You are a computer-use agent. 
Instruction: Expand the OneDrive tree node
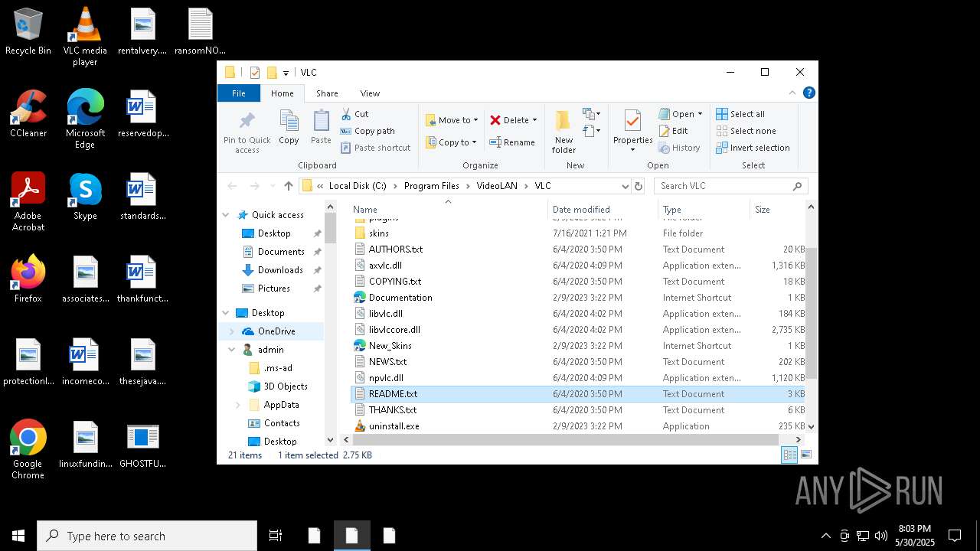click(232, 331)
